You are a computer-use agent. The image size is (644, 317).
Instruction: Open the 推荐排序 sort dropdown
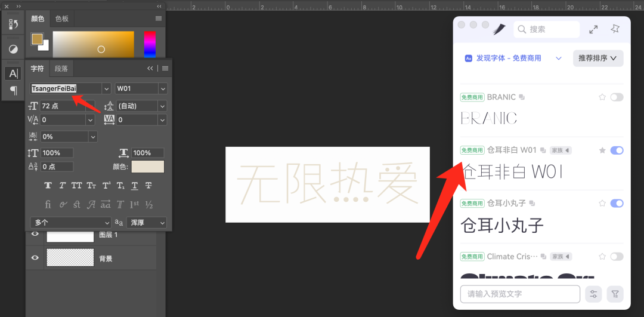598,58
